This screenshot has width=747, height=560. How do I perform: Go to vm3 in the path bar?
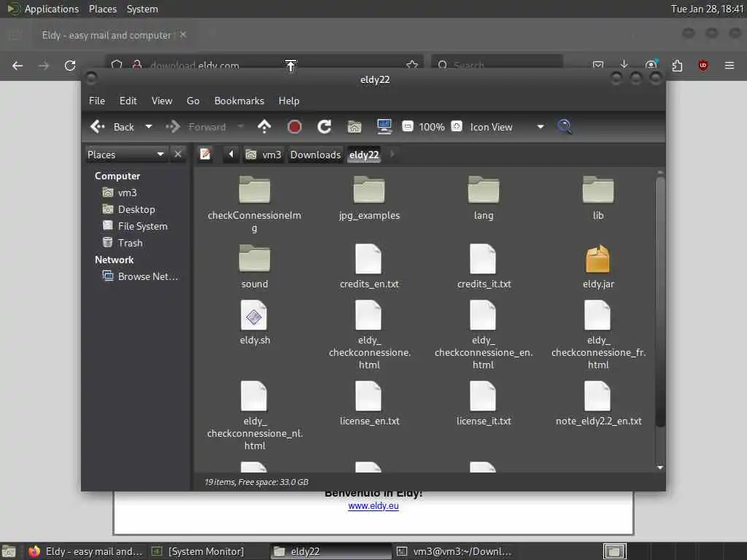[263, 155]
